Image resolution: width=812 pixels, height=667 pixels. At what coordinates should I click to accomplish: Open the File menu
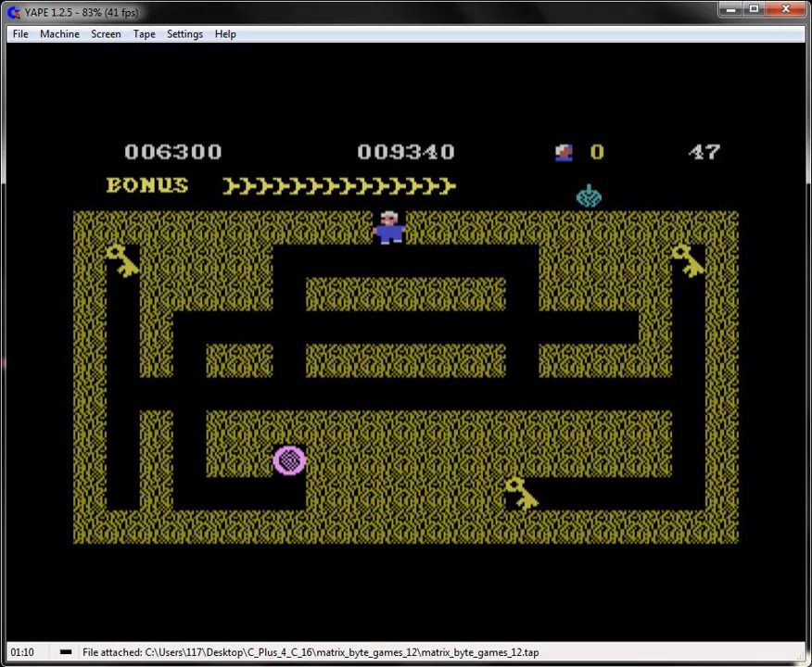(20, 34)
